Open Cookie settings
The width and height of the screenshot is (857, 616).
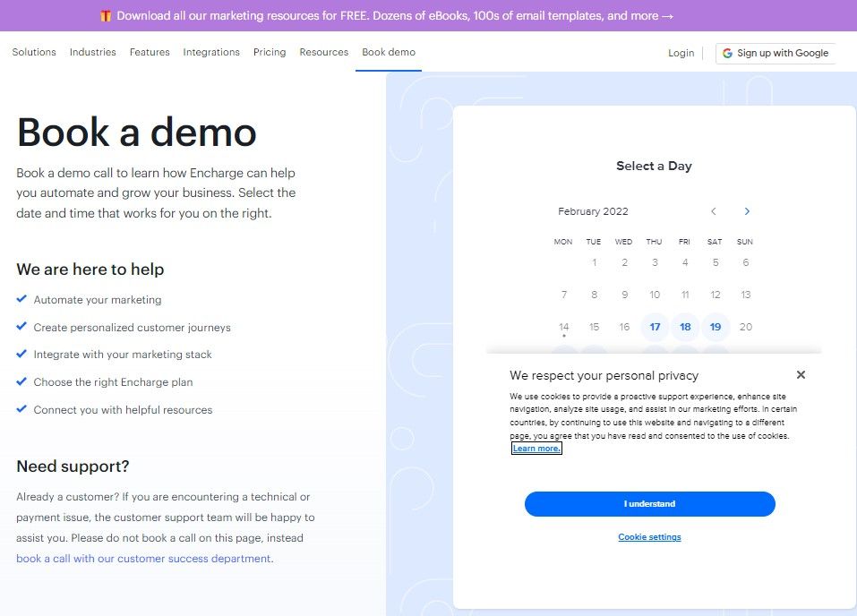(649, 536)
